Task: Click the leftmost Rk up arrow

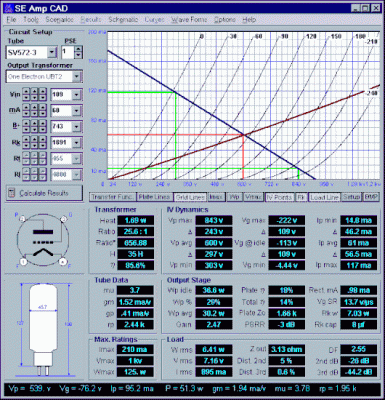Action: click(26, 139)
